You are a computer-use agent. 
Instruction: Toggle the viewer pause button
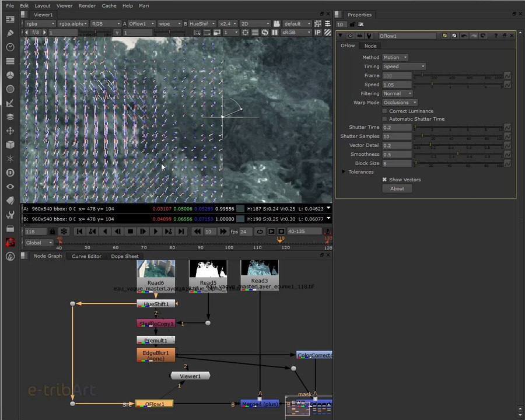coord(275,33)
